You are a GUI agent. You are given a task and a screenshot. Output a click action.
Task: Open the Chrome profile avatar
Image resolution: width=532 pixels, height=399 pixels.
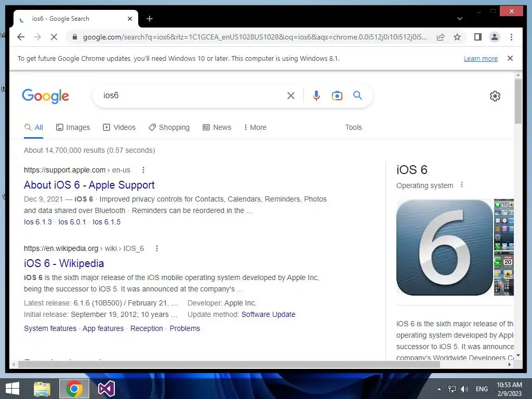pyautogui.click(x=495, y=37)
